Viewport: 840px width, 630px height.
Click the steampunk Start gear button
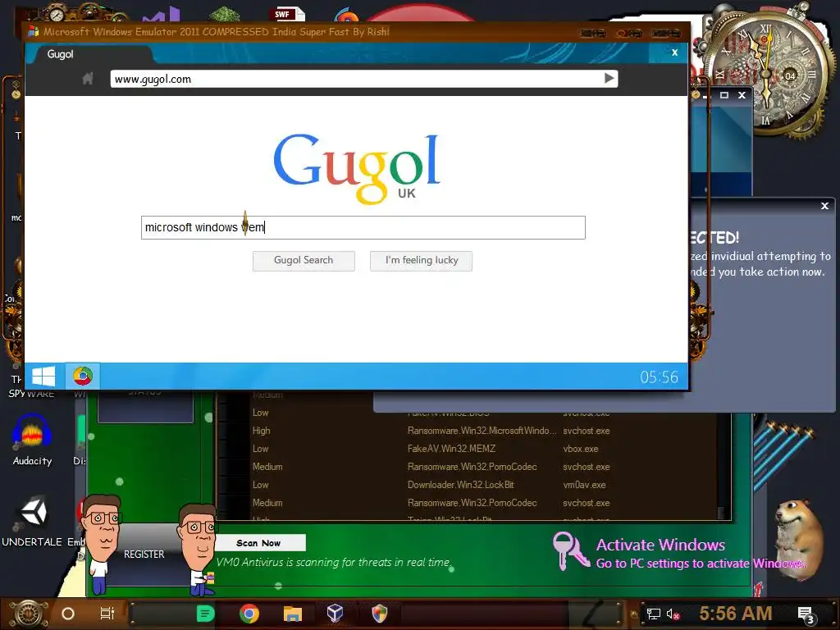pyautogui.click(x=29, y=614)
